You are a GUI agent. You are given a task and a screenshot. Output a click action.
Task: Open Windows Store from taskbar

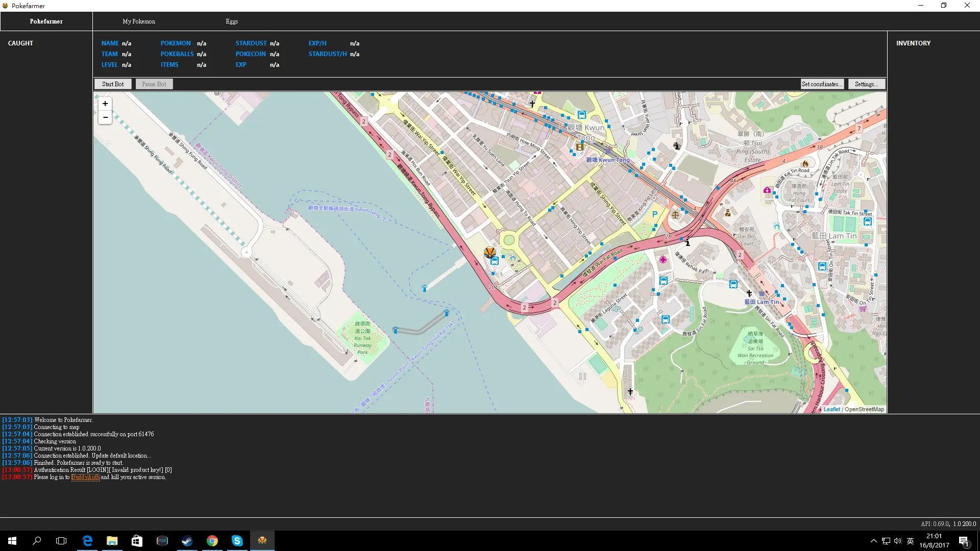[137, 541]
